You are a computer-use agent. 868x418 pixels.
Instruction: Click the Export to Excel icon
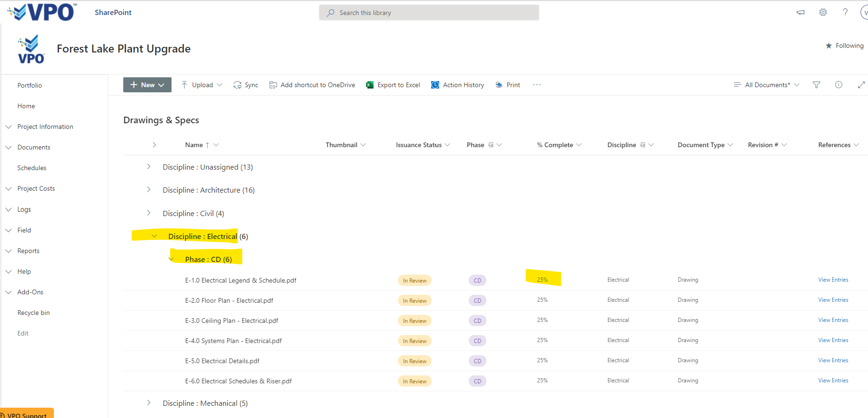(x=370, y=85)
